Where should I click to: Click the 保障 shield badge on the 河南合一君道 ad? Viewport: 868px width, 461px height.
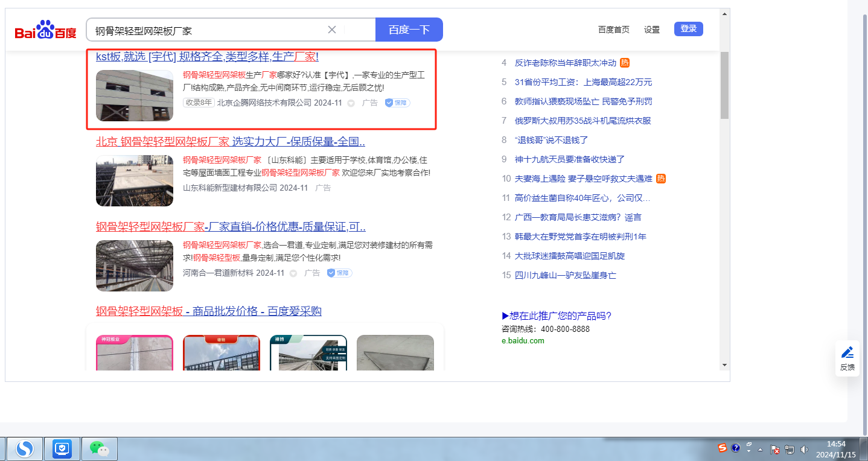point(340,273)
